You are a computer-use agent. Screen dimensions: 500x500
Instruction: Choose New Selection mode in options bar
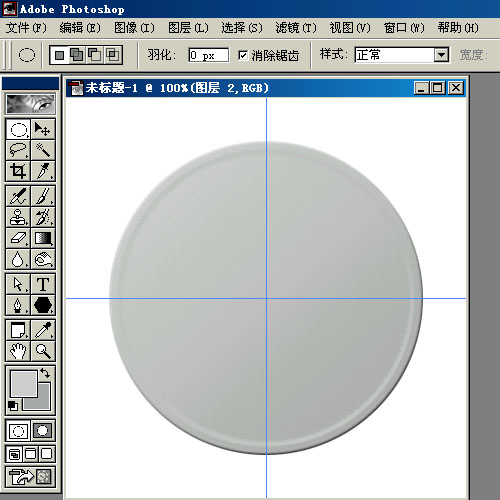coord(59,55)
